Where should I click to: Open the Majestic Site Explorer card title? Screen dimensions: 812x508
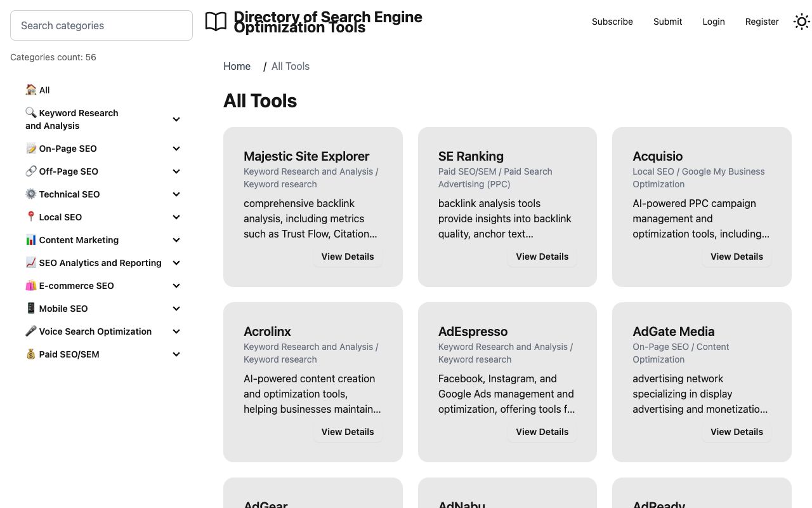(306, 156)
